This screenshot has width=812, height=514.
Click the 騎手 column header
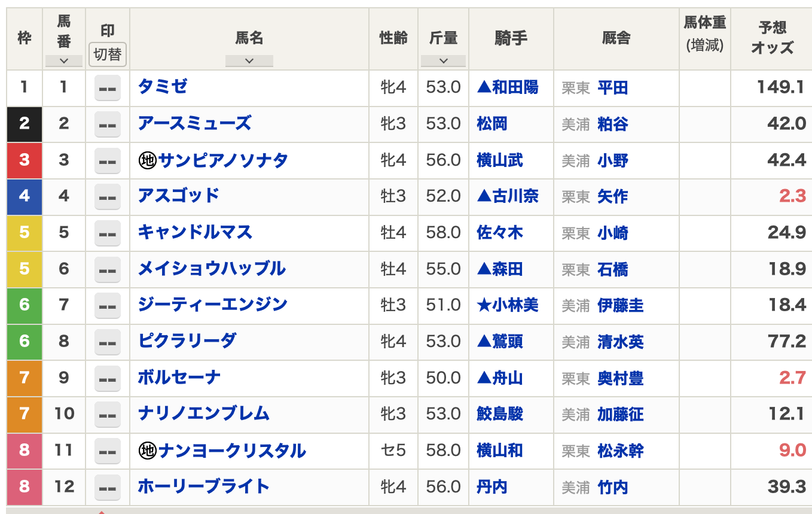pyautogui.click(x=511, y=38)
